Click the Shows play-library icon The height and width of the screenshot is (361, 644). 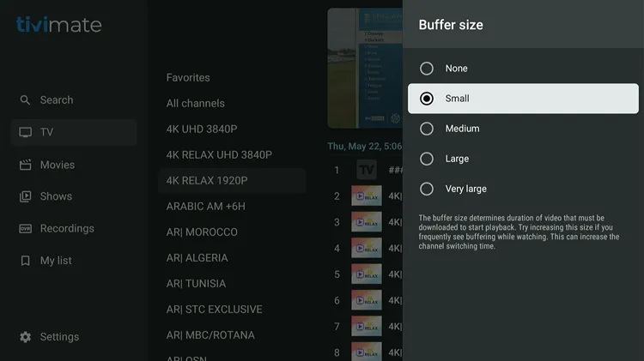[x=25, y=196]
